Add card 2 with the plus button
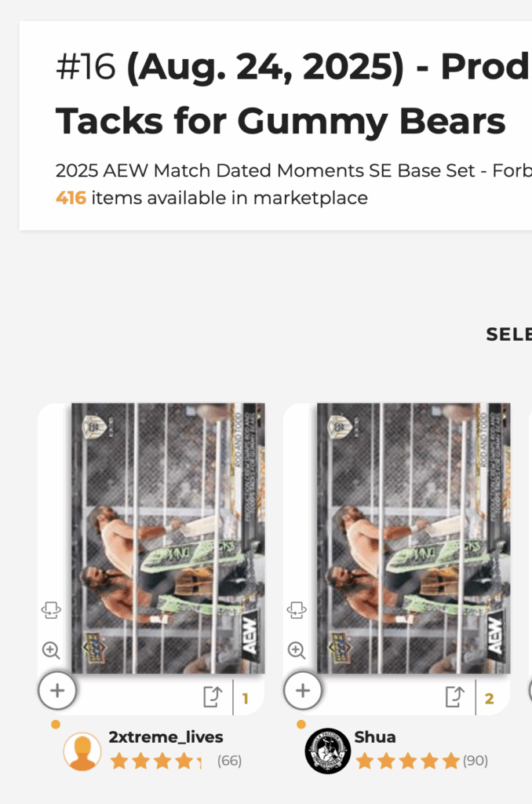This screenshot has width=532, height=804. click(x=303, y=691)
